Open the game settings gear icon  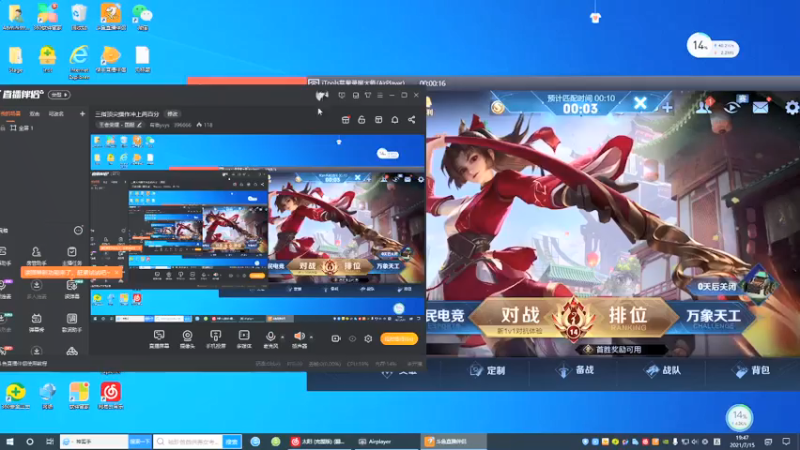(792, 107)
